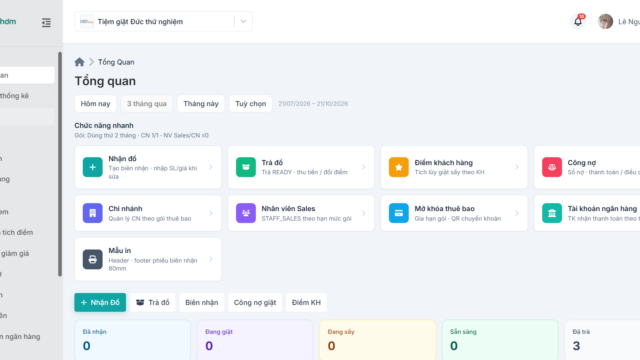Click the orange star Điểm khách hàng icon
Viewport: 640px width, 360px height.
tap(399, 167)
